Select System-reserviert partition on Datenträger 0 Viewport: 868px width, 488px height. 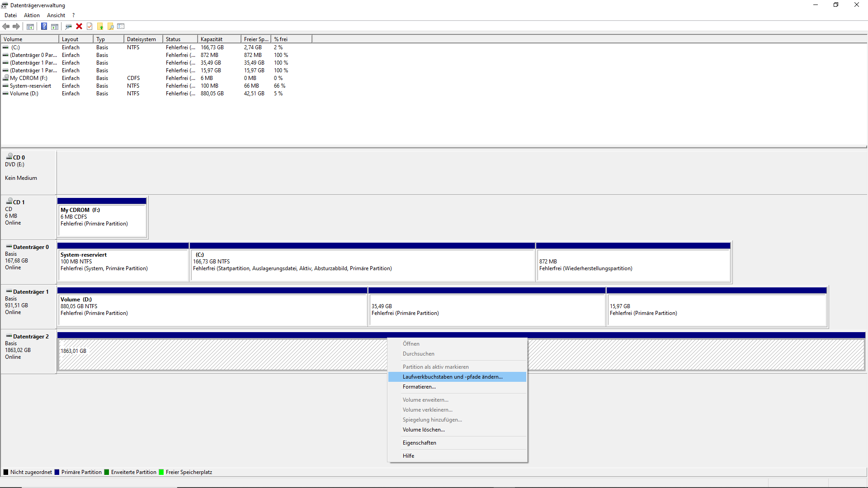tap(123, 262)
